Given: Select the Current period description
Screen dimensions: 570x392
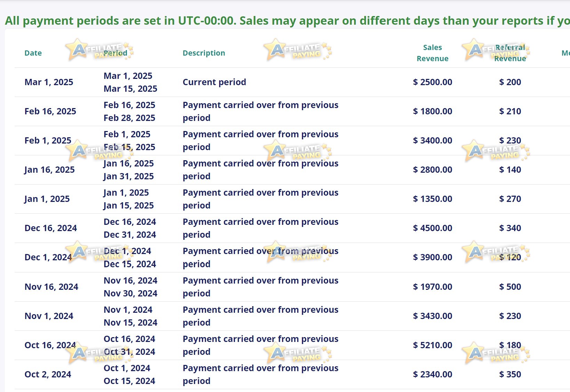Looking at the screenshot, I should 214,82.
